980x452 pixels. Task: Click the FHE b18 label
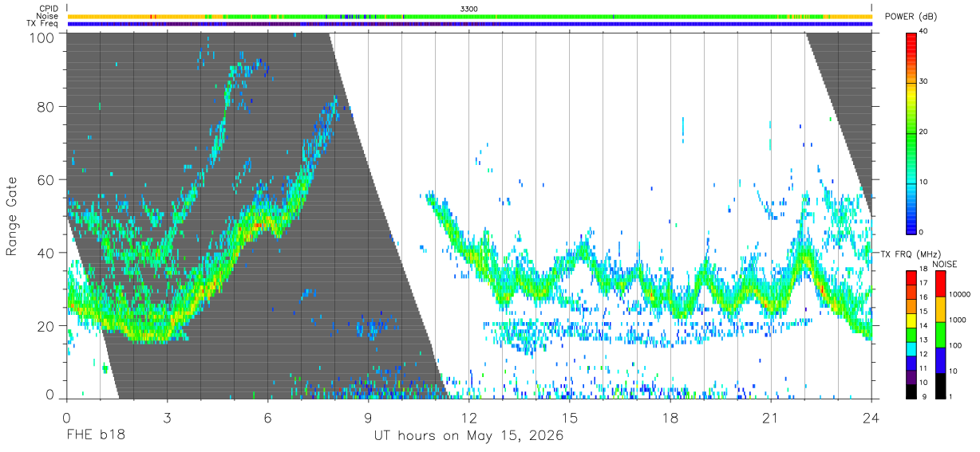[x=96, y=436]
